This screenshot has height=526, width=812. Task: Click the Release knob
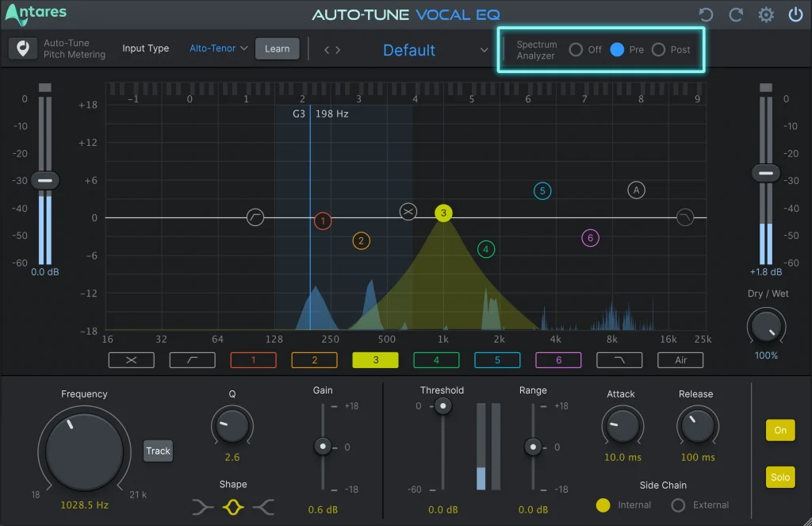click(698, 426)
